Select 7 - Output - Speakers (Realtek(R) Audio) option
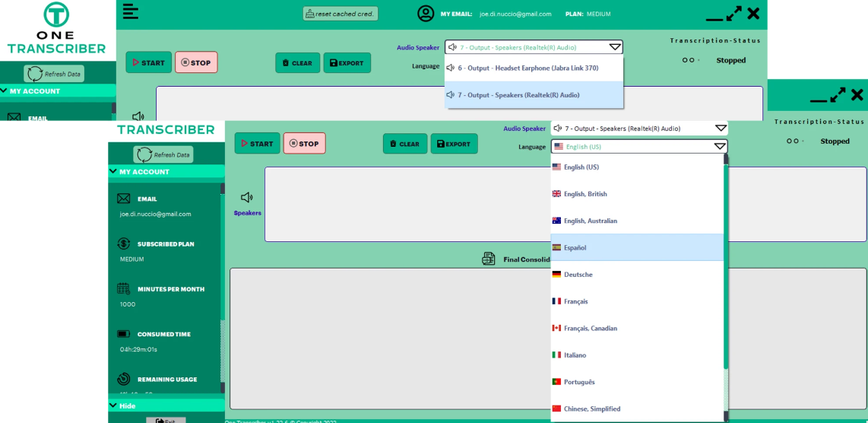This screenshot has width=868, height=423. click(534, 95)
